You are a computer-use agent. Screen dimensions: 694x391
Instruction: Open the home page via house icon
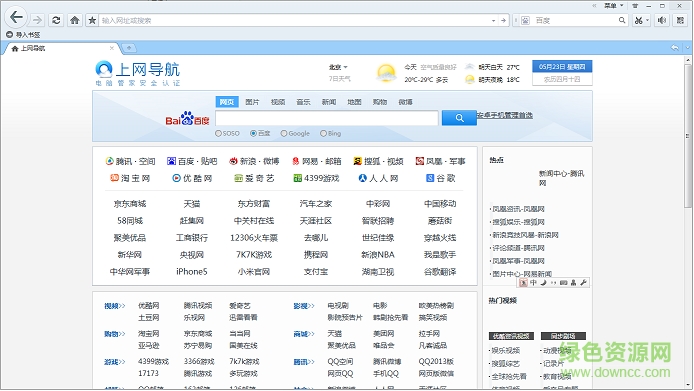click(x=75, y=20)
